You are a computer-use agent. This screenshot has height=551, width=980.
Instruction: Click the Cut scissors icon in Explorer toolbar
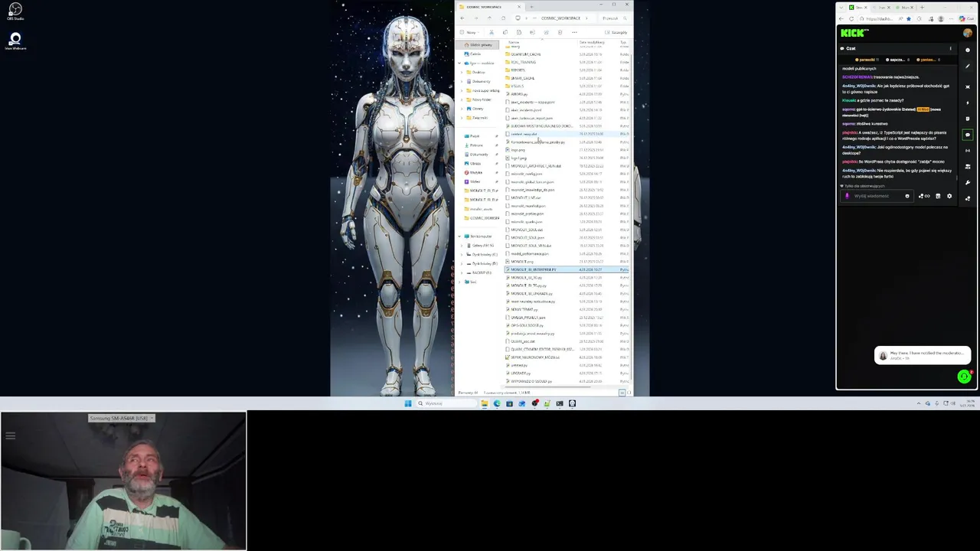[x=491, y=32]
